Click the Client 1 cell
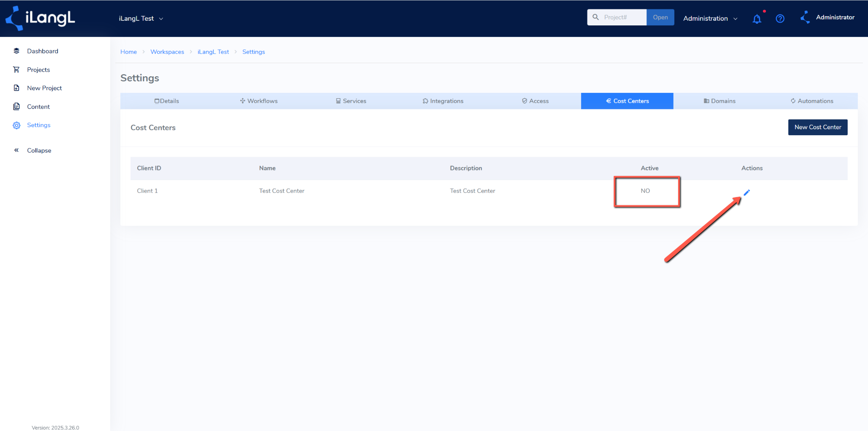Image resolution: width=868 pixels, height=431 pixels. point(147,191)
